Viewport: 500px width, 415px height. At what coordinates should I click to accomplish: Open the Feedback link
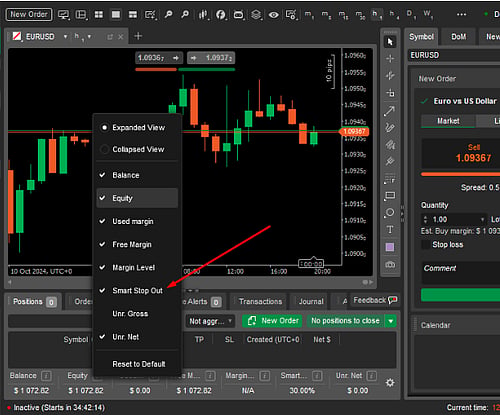tap(375, 300)
